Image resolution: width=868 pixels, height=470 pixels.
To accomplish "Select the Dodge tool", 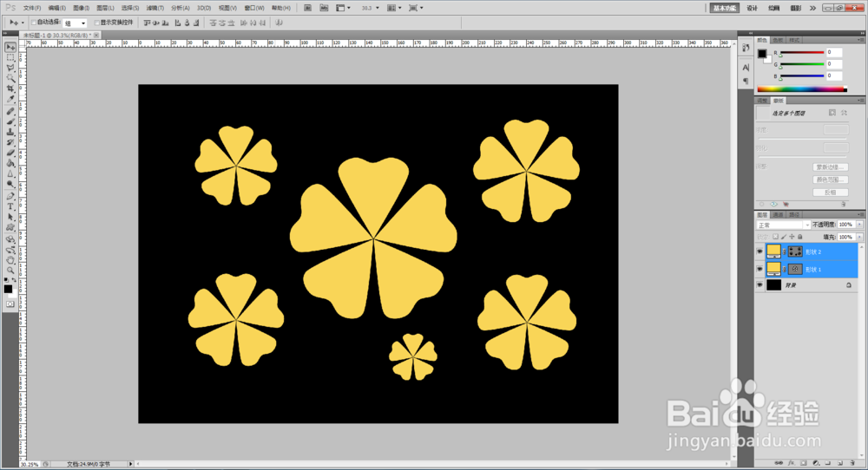I will click(10, 185).
